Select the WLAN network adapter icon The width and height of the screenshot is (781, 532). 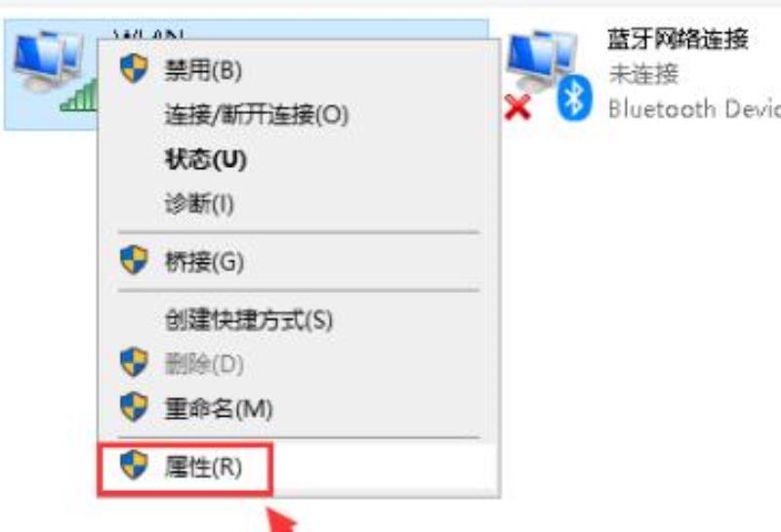click(48, 61)
